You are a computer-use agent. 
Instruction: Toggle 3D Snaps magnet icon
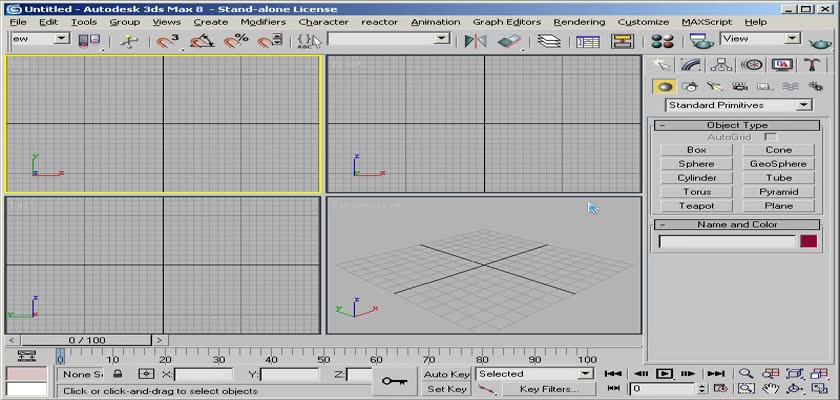point(168,41)
